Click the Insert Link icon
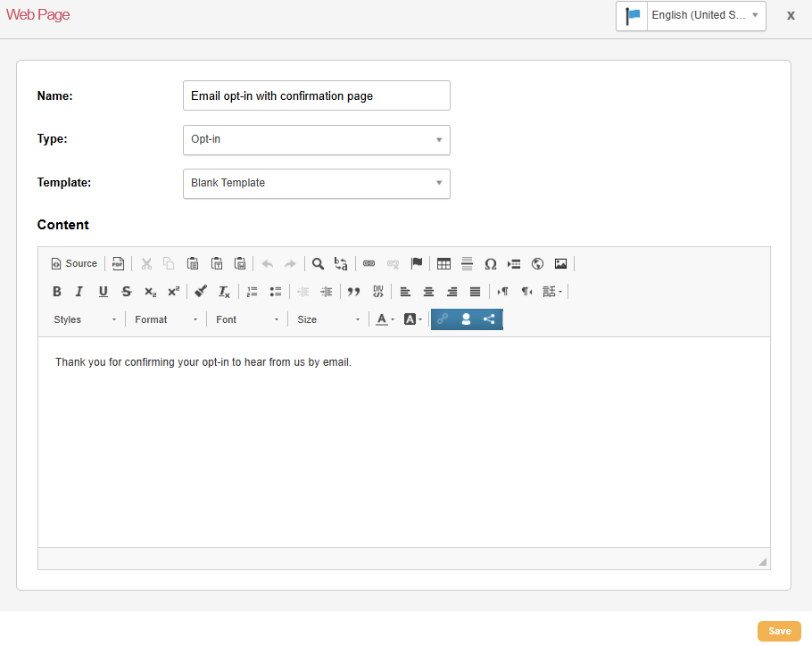 pyautogui.click(x=369, y=264)
